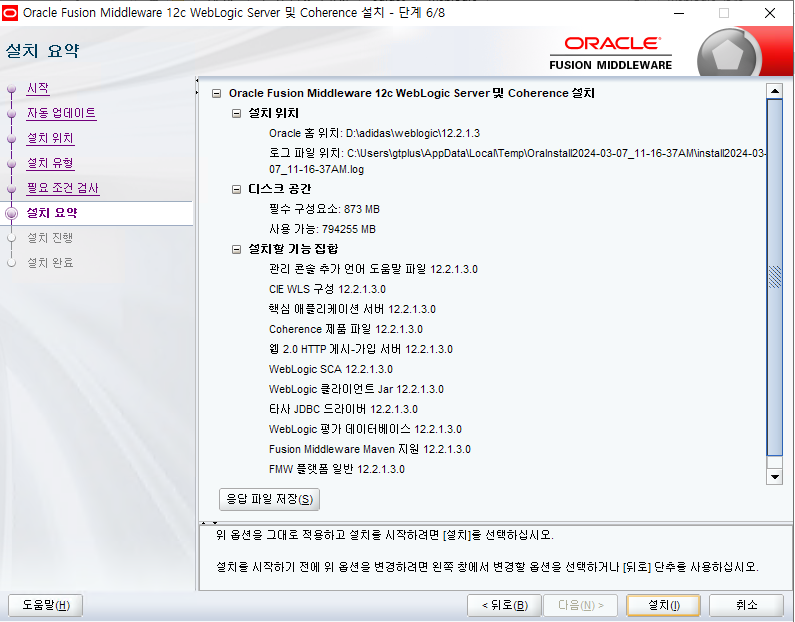Select 핵심 애플리케이션 서버 12.2.1.3.0 row
Screen dimensions: 795x622
[x=352, y=309]
